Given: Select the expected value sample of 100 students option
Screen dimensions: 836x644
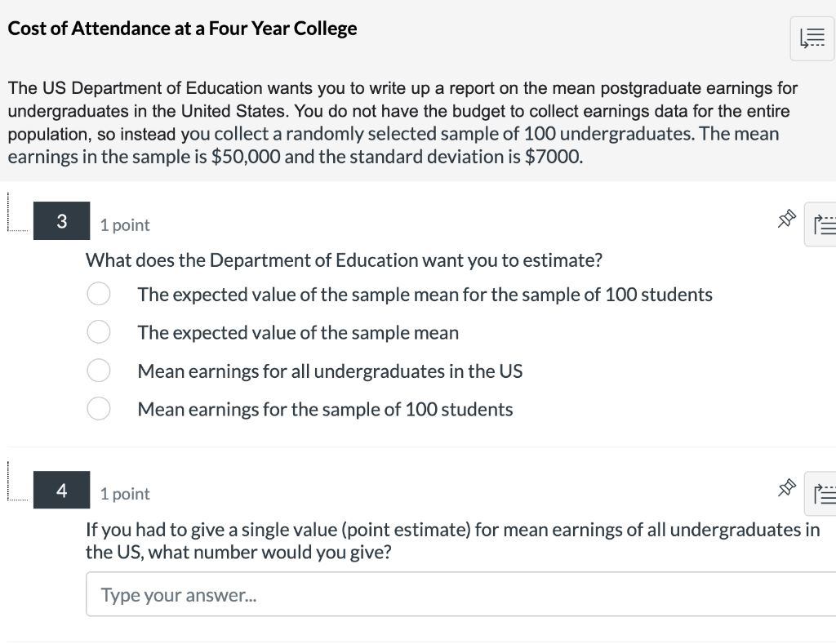Looking at the screenshot, I should coord(98,293).
